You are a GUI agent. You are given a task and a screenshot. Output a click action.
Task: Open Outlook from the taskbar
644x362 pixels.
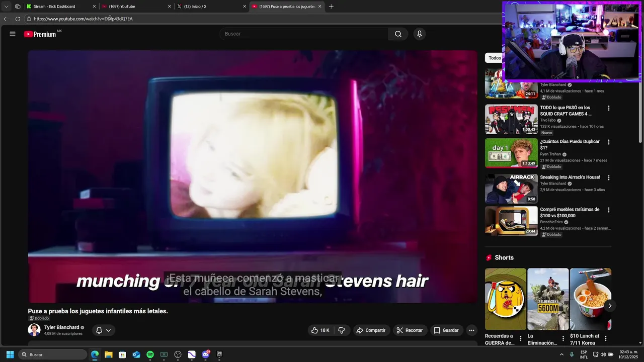tap(136, 354)
